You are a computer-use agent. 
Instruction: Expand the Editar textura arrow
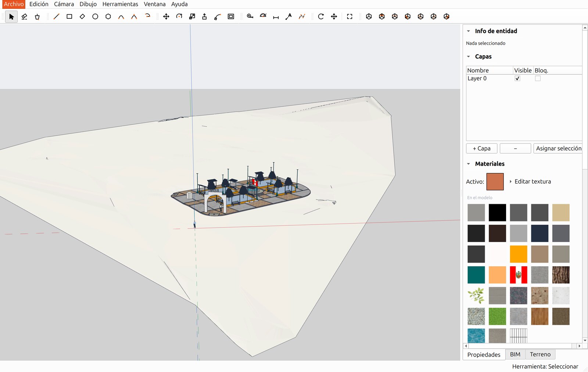tap(510, 181)
